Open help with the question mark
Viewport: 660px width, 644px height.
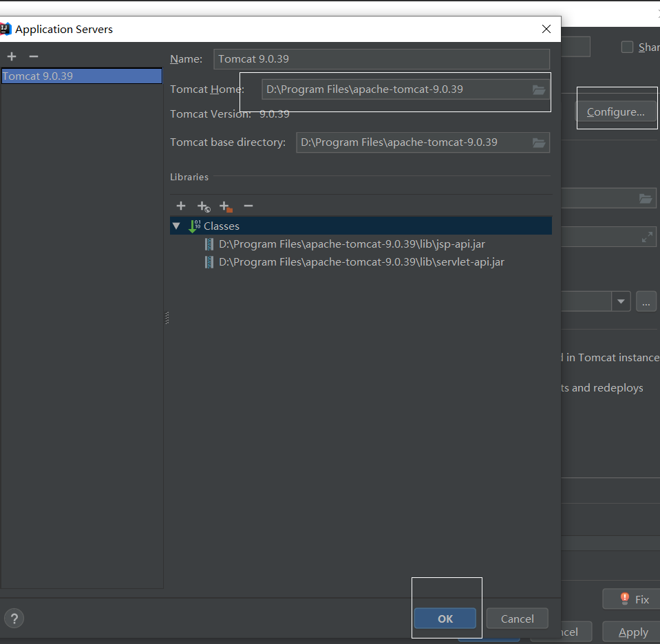coord(14,619)
